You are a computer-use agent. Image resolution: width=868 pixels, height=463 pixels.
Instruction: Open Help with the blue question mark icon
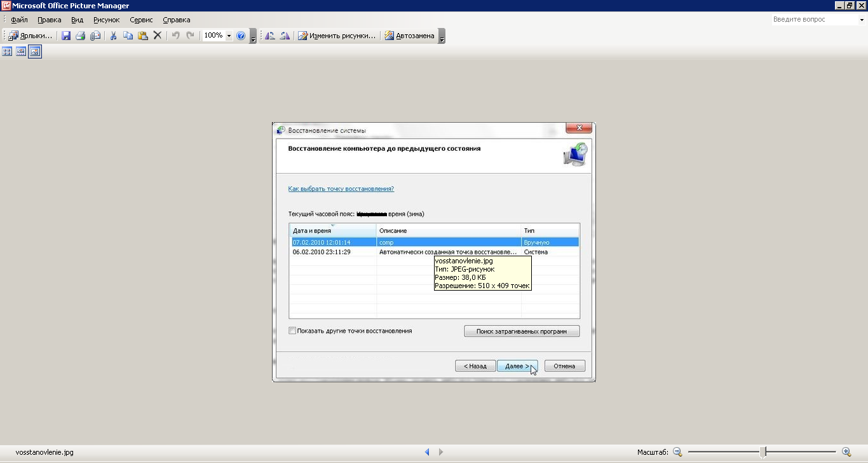coord(241,36)
